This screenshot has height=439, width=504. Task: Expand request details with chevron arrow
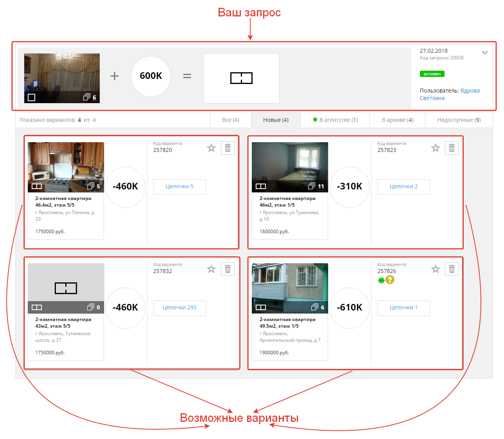pos(484,52)
